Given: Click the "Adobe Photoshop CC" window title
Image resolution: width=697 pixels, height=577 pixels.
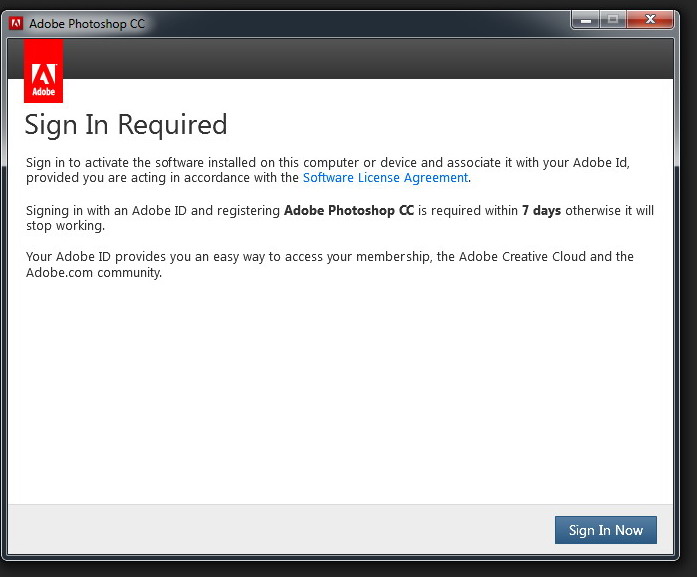Looking at the screenshot, I should 87,24.
